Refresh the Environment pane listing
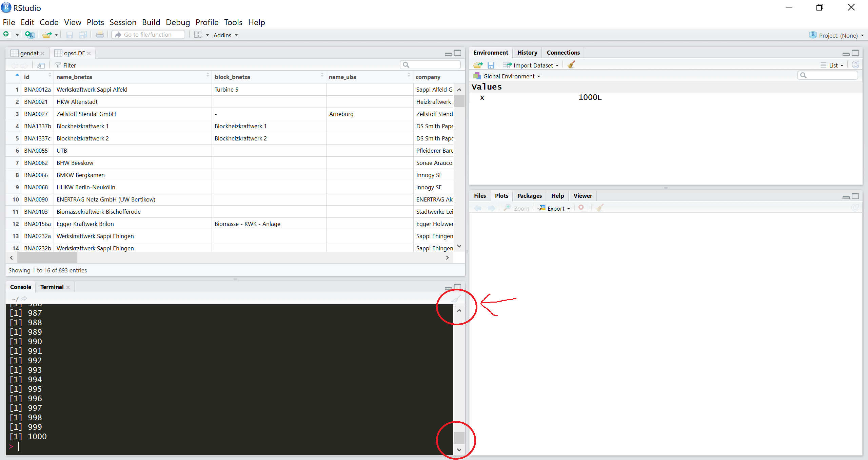 pyautogui.click(x=856, y=64)
